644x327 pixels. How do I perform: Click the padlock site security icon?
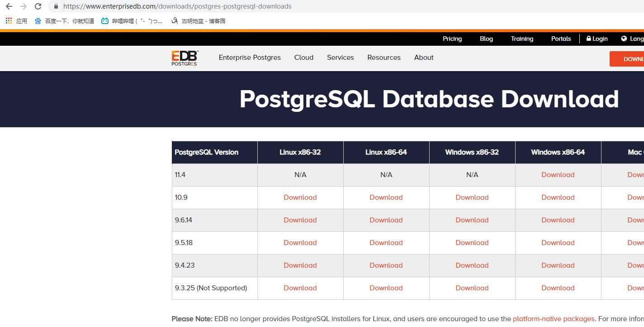[x=56, y=6]
